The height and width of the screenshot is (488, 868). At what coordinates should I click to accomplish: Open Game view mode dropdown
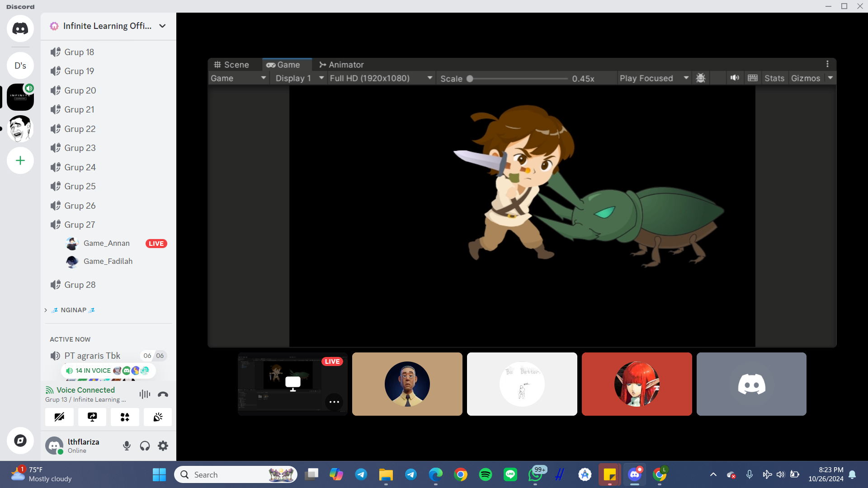pos(238,78)
